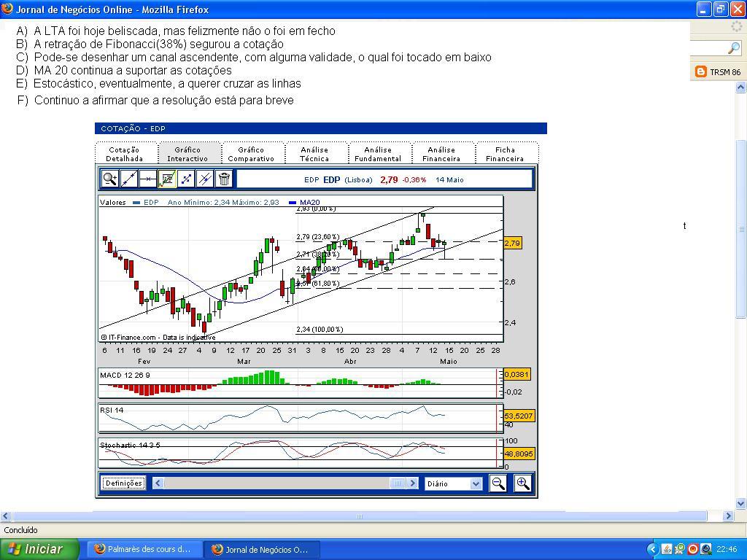Viewport: 747px width, 560px height.
Task: Click the 14 Maio date in quote header
Action: point(449,179)
